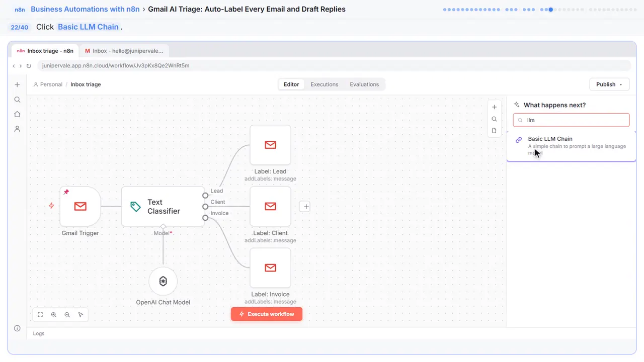Click the canvas add node plus button

(x=494, y=107)
